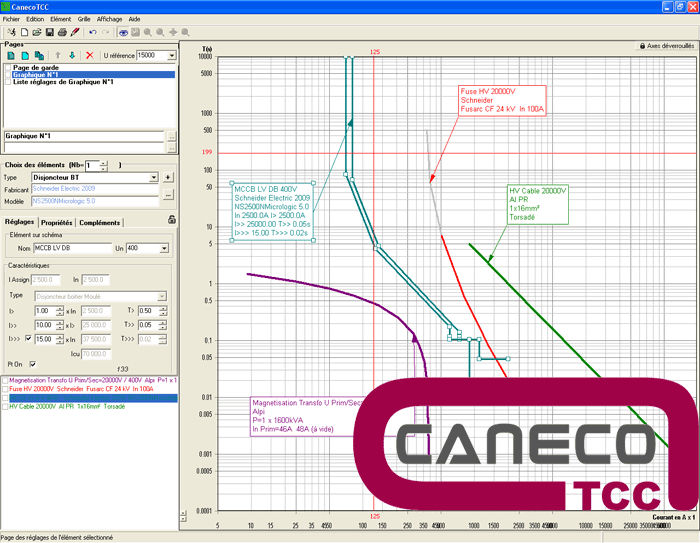Redo with the greyed arrow icon

106,32
